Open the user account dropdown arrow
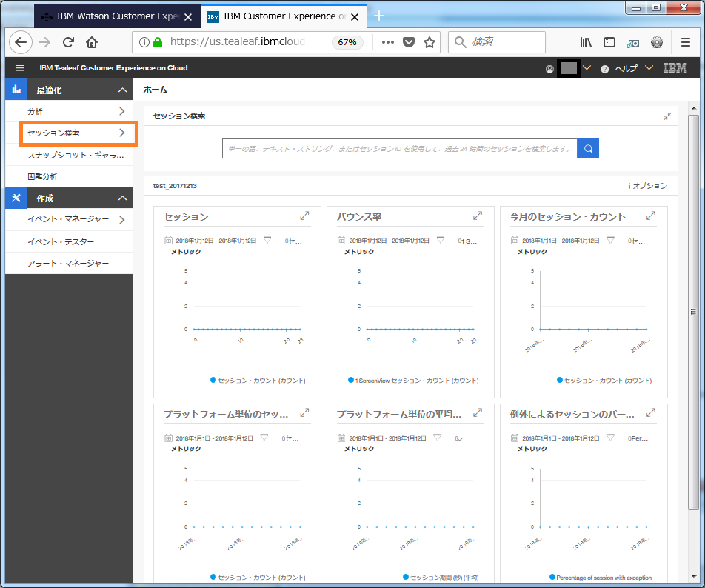 (587, 68)
